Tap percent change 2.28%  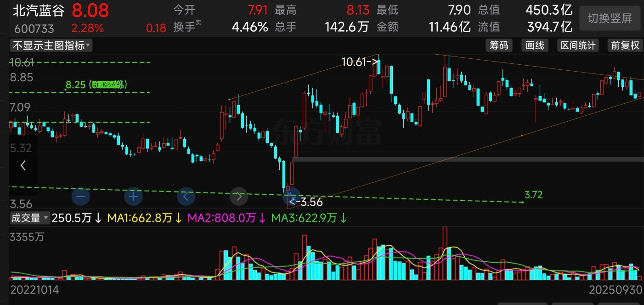(x=87, y=28)
